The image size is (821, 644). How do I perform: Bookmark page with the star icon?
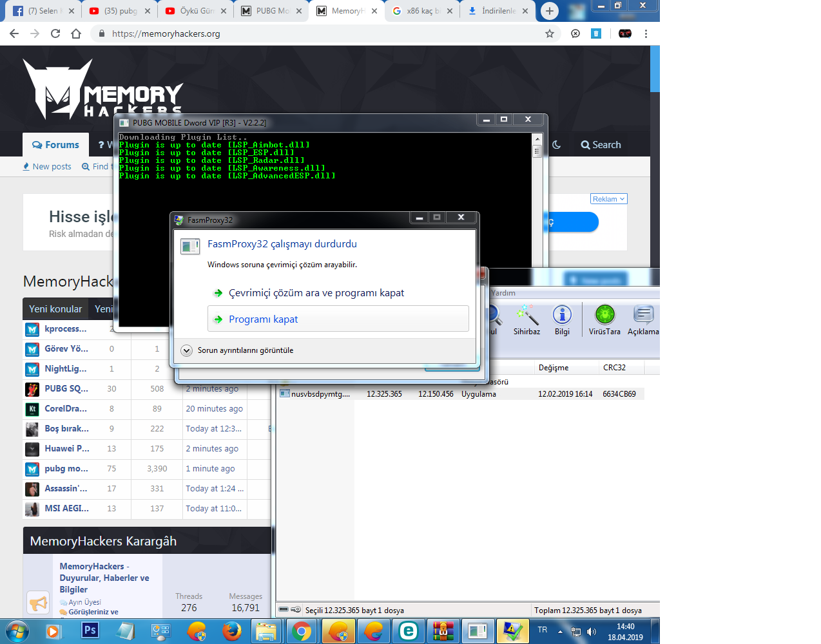pyautogui.click(x=550, y=33)
